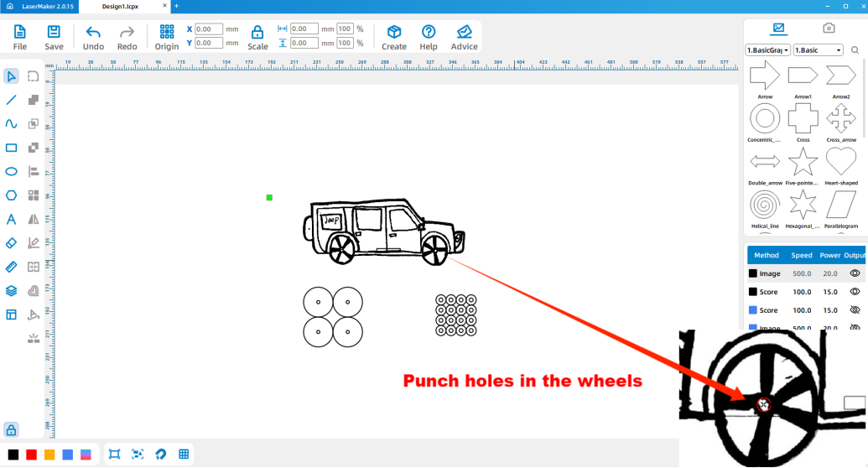Toggle visibility of black Score layer
Image resolution: width=868 pixels, height=468 pixels.
click(x=855, y=291)
